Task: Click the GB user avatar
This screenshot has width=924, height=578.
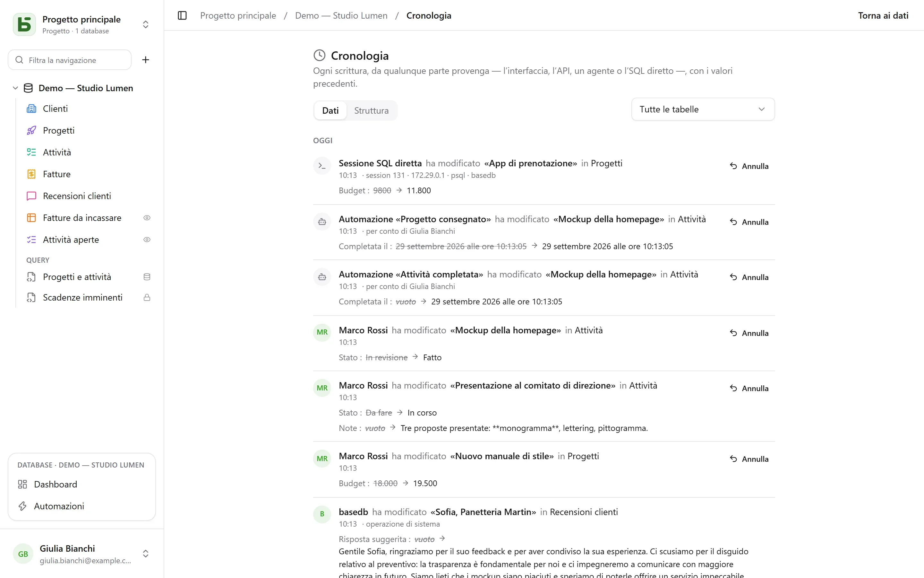Action: (23, 554)
